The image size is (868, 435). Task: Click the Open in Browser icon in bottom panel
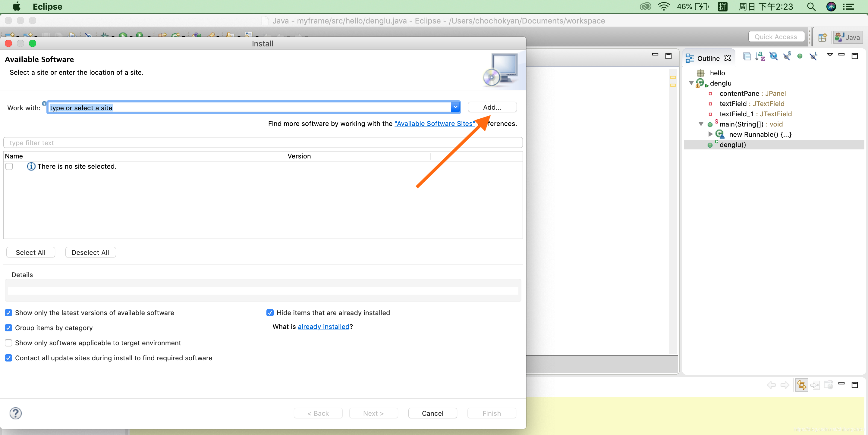828,385
